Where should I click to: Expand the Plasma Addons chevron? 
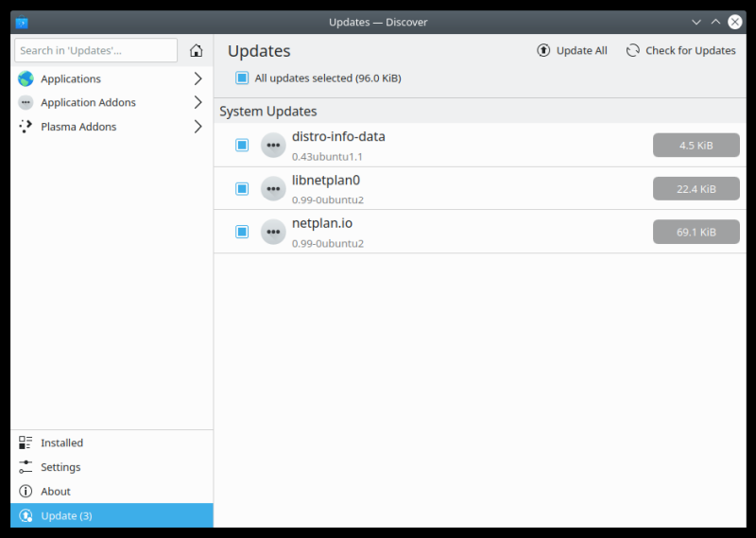198,127
